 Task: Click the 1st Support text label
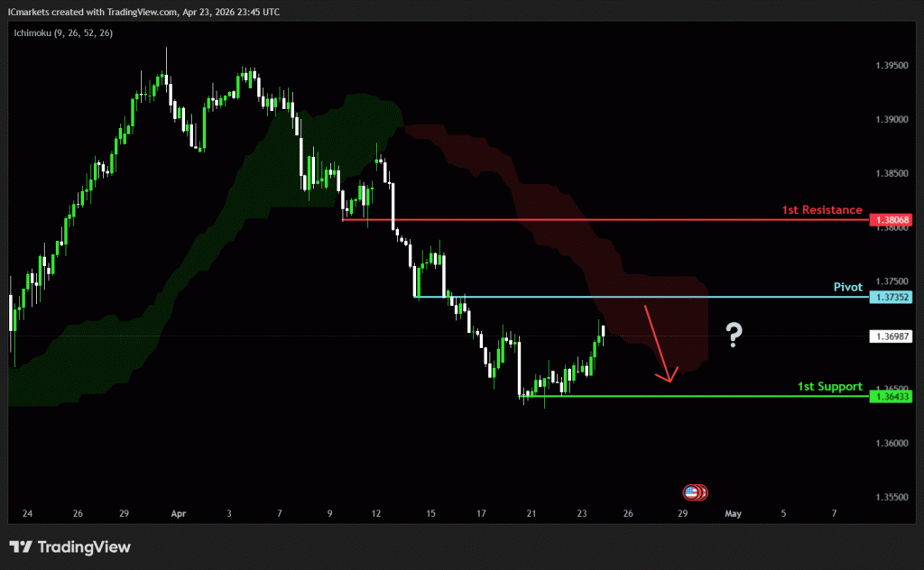pyautogui.click(x=829, y=386)
